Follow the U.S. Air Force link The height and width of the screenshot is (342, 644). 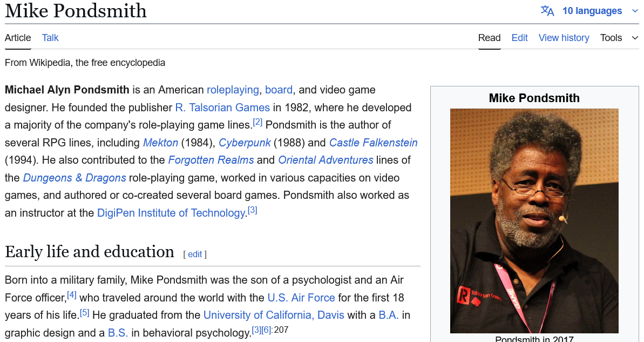coord(301,298)
